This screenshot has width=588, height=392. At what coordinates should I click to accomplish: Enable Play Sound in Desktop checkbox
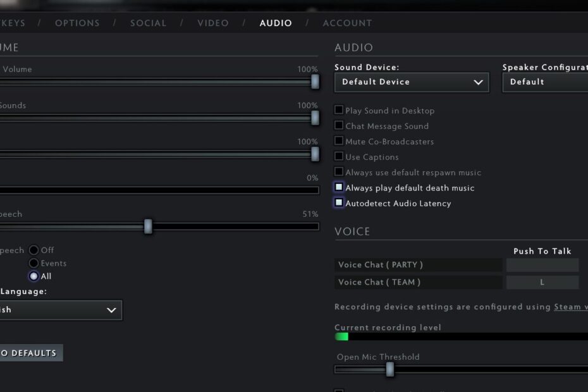pyautogui.click(x=339, y=110)
